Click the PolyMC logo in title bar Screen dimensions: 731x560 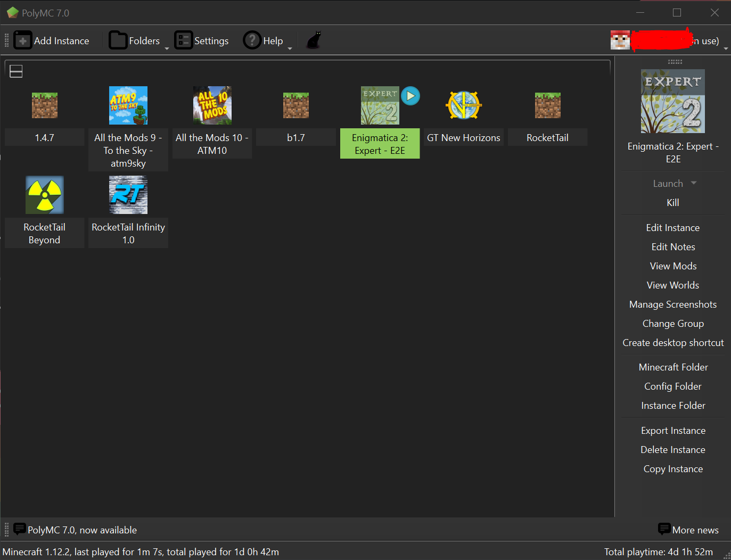pyautogui.click(x=12, y=13)
